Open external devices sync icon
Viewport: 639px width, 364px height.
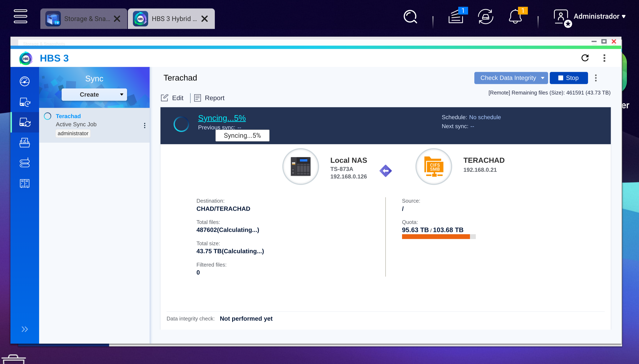pos(485,17)
